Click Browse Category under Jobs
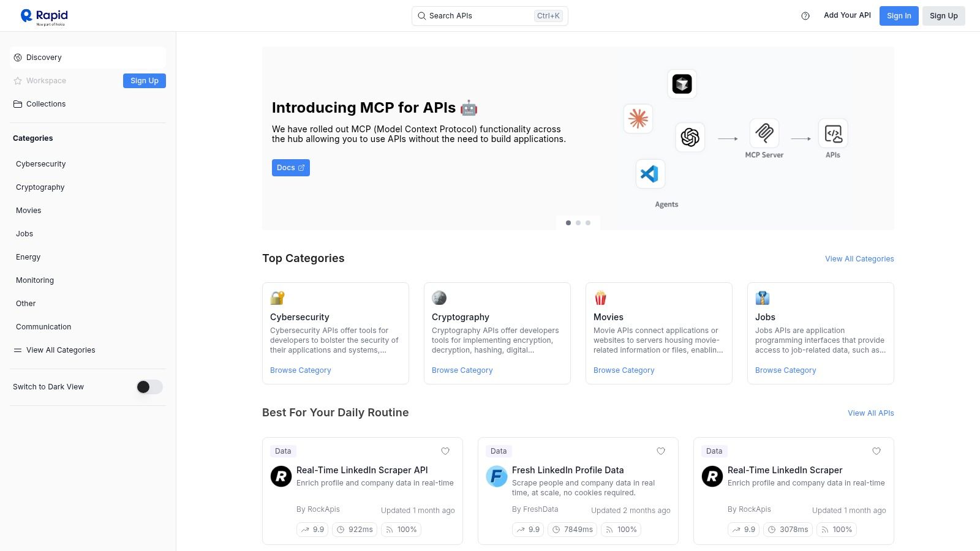Image resolution: width=980 pixels, height=551 pixels. pyautogui.click(x=786, y=370)
